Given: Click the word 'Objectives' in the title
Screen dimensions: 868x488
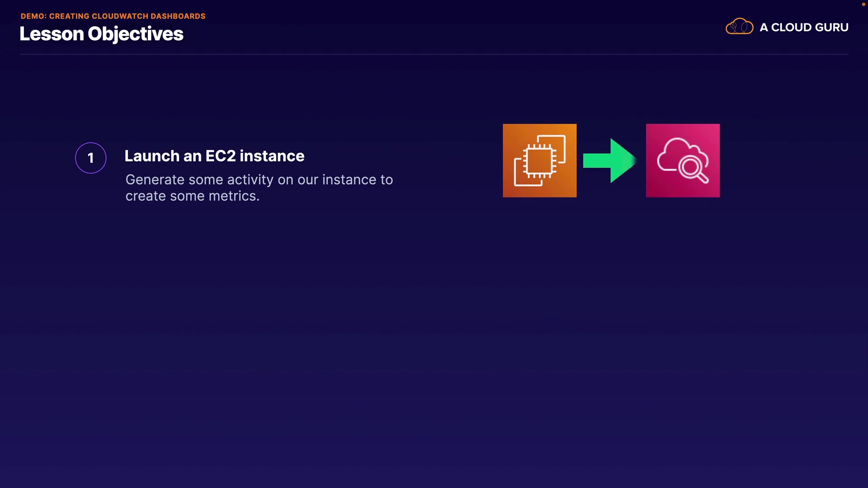Looking at the screenshot, I should (x=136, y=34).
